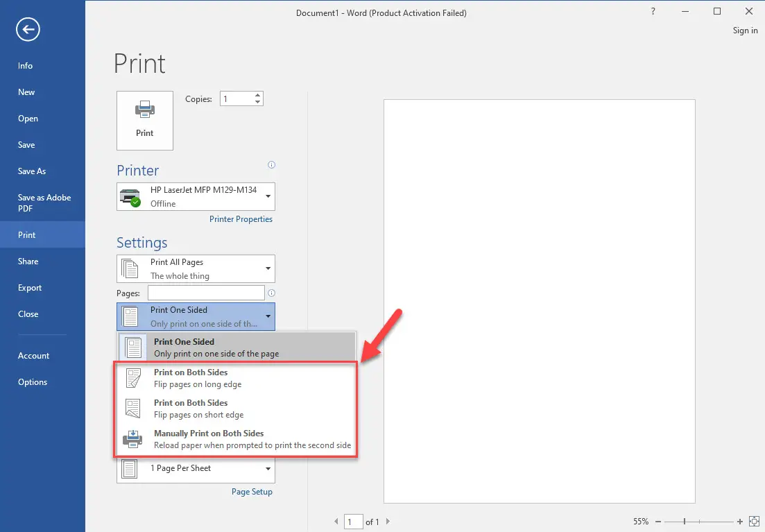Click Sign in at top right
Viewport: 765px width, 532px height.
click(745, 31)
